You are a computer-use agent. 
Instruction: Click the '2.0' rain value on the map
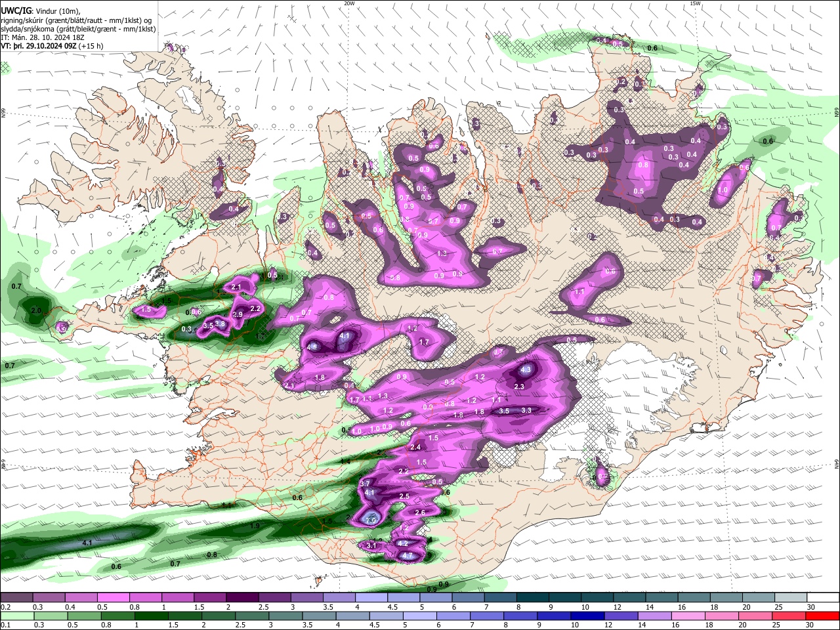click(37, 310)
